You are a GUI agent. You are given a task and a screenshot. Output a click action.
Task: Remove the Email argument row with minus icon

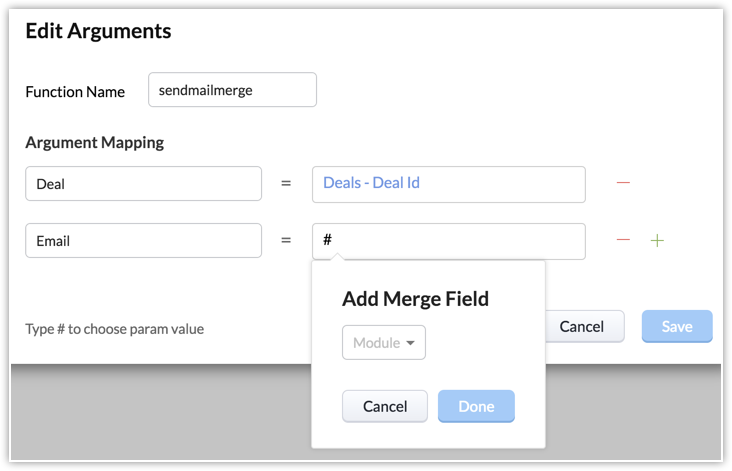tap(623, 241)
